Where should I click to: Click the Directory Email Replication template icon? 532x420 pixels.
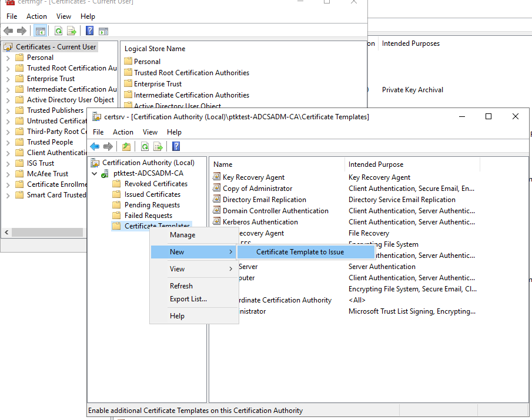216,199
